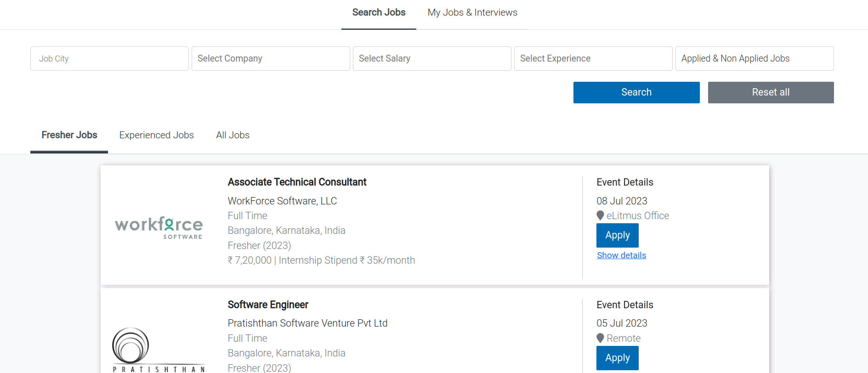Click location pin icon beside Remote
This screenshot has height=373, width=868.
[600, 338]
